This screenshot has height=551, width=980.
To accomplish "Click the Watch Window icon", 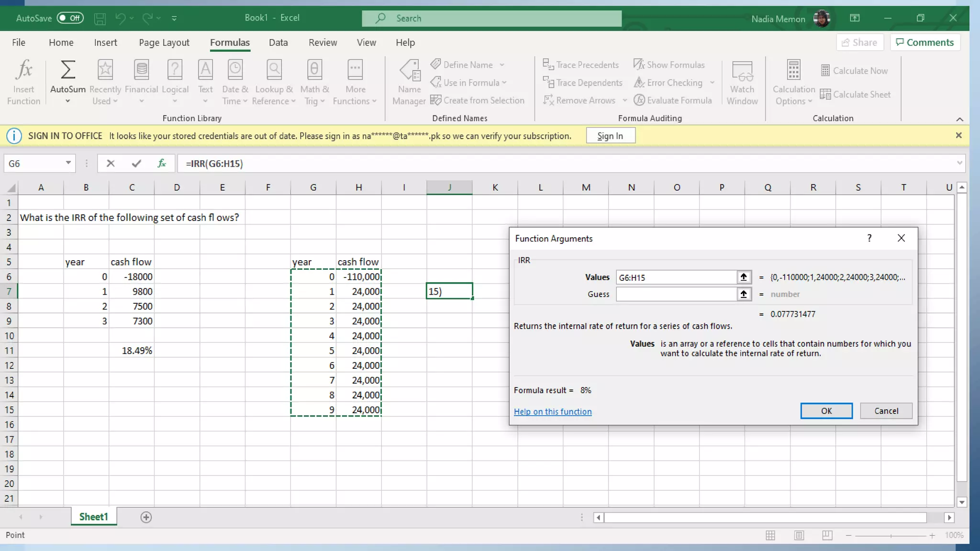I will 742,71.
